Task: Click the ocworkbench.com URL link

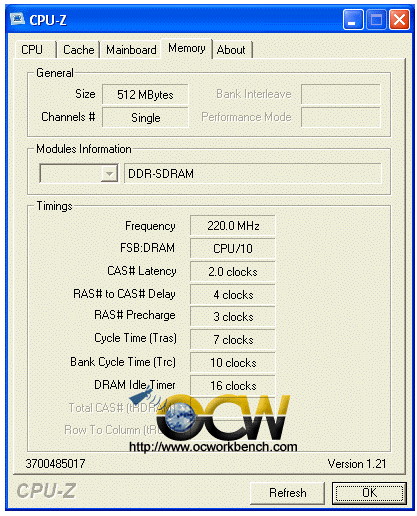Action: click(x=213, y=447)
